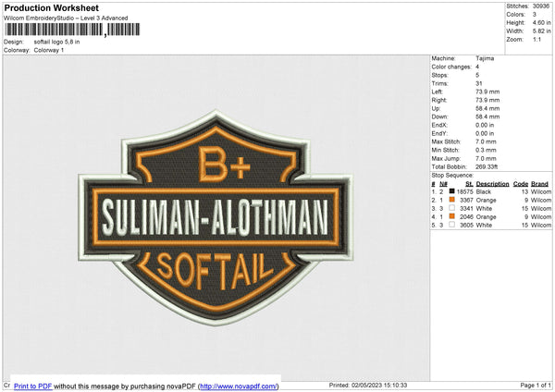Click 'Wilcom EmbroideryStudio – Level 3 Advanced' text
Viewport: 555px width, 392px height.
coord(66,18)
